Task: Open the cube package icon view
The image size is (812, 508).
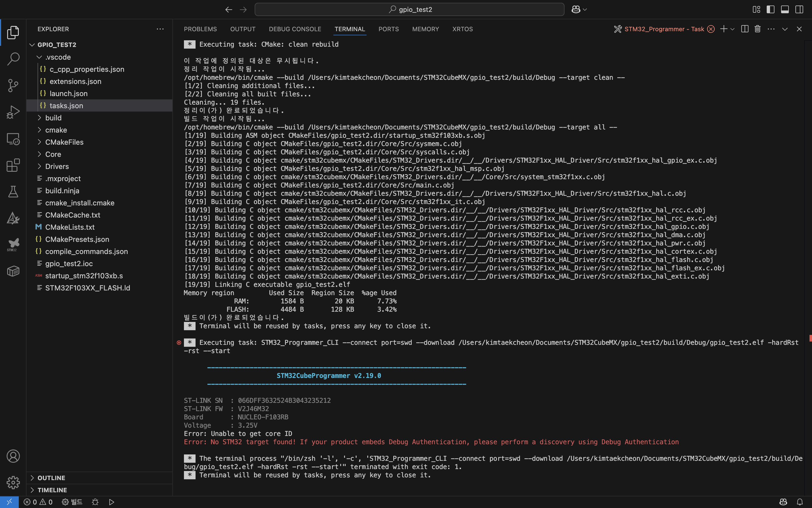Action: [13, 271]
